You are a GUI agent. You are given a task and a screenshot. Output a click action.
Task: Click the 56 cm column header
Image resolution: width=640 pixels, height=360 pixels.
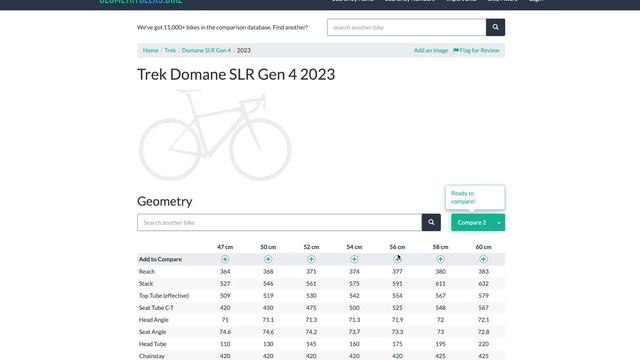[397, 247]
